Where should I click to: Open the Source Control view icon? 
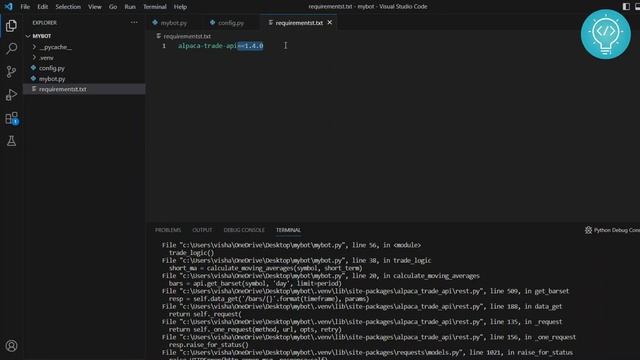tap(11, 72)
